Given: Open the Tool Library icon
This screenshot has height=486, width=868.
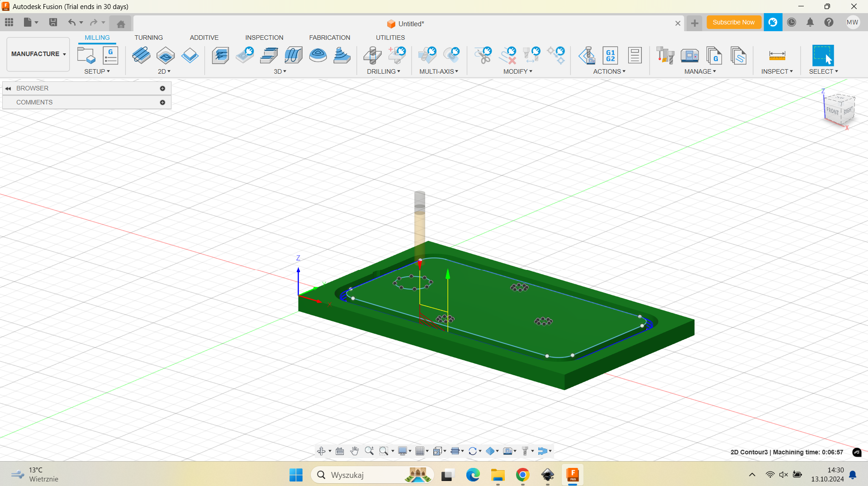Looking at the screenshot, I should click(665, 56).
